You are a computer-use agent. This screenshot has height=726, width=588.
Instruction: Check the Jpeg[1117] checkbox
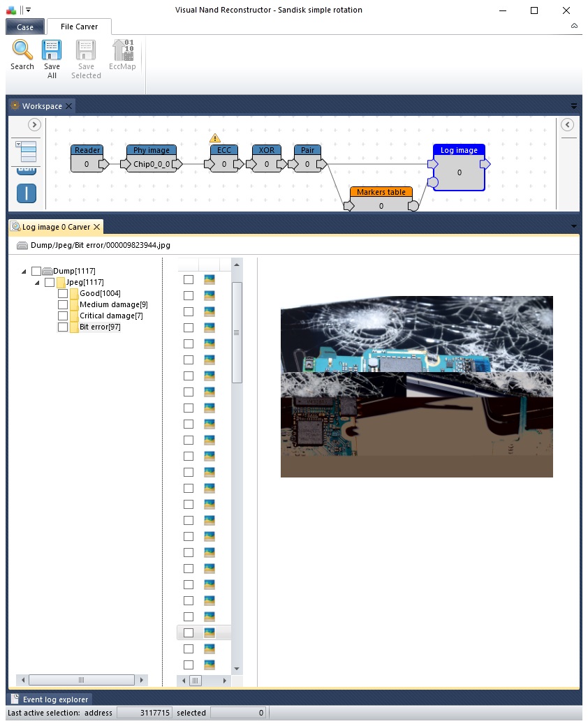point(50,282)
